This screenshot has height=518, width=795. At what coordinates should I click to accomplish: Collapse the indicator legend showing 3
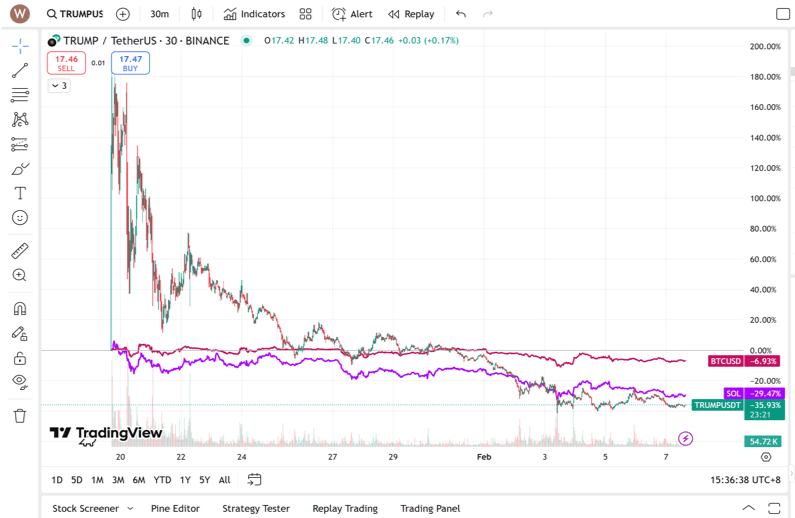59,86
